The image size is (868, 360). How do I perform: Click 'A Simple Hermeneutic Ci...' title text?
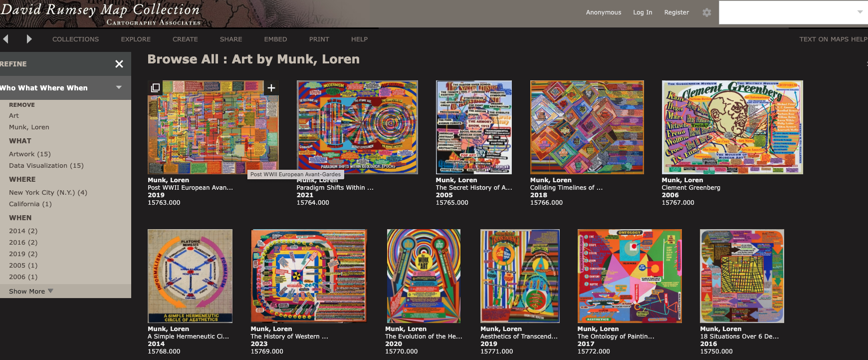coord(188,337)
